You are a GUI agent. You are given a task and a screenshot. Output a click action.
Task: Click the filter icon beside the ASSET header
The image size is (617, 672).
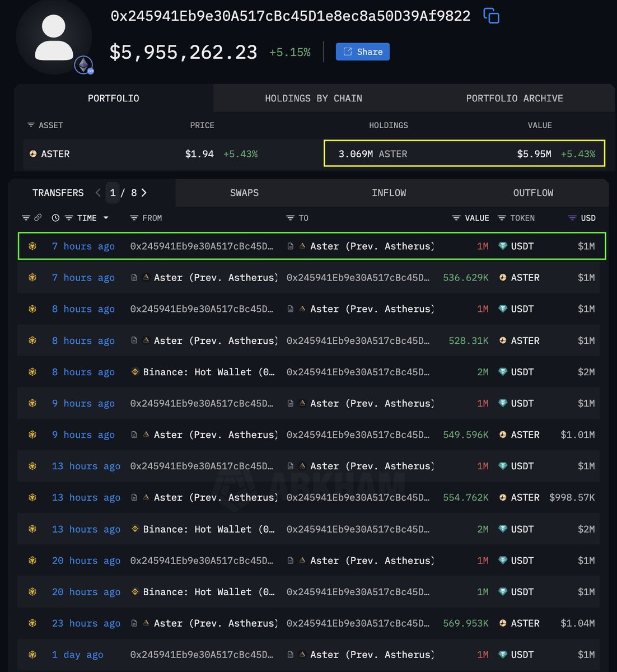coord(31,125)
